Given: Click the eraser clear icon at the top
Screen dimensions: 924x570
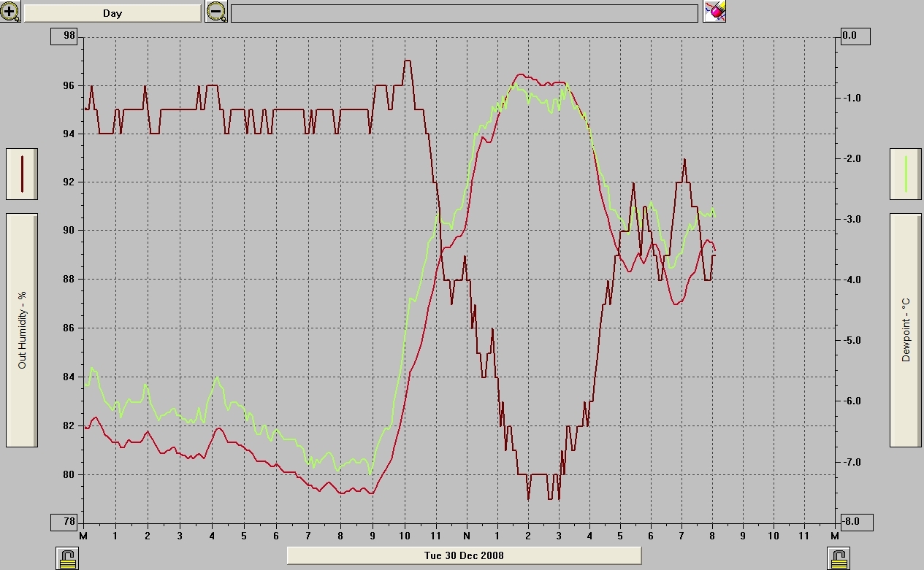Looking at the screenshot, I should (x=714, y=12).
